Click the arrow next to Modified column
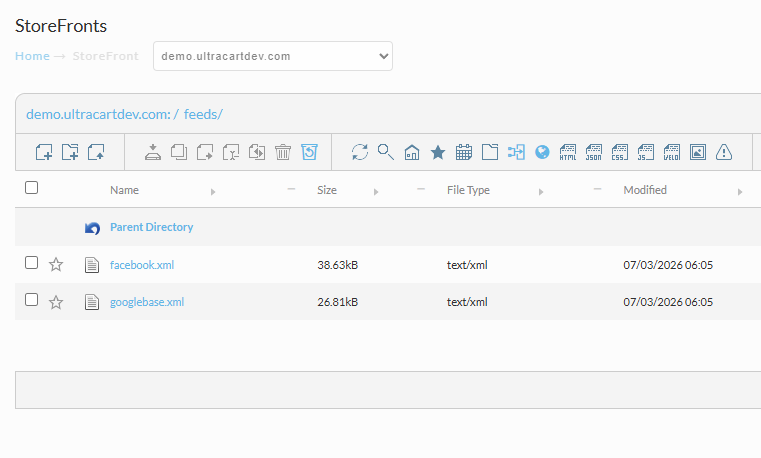 [740, 192]
